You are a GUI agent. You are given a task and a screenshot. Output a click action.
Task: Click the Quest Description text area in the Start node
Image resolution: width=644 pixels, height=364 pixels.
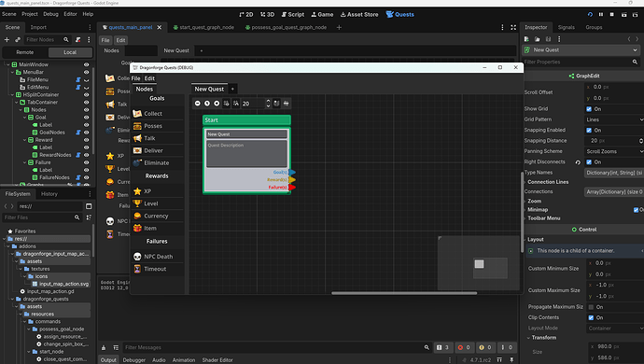click(x=246, y=154)
